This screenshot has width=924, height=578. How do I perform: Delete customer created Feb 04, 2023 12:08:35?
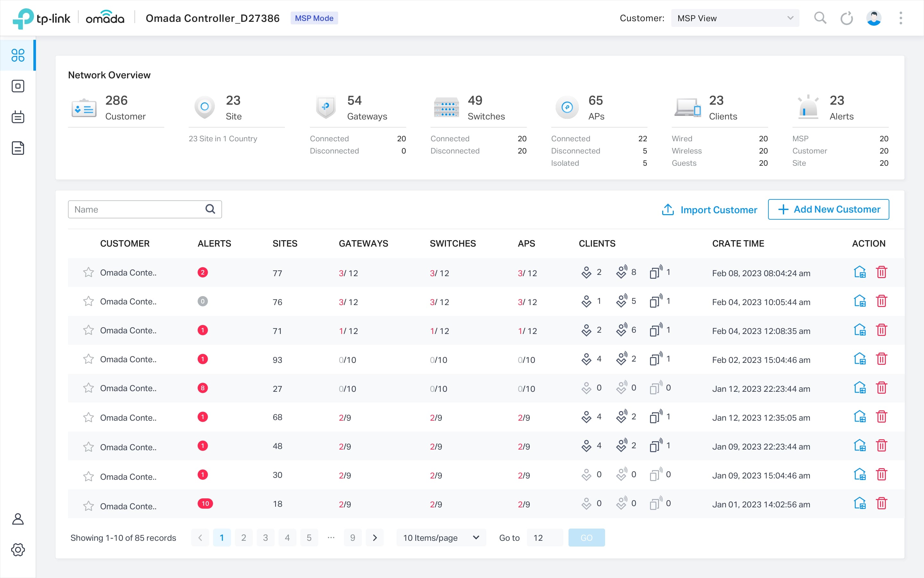[882, 330]
